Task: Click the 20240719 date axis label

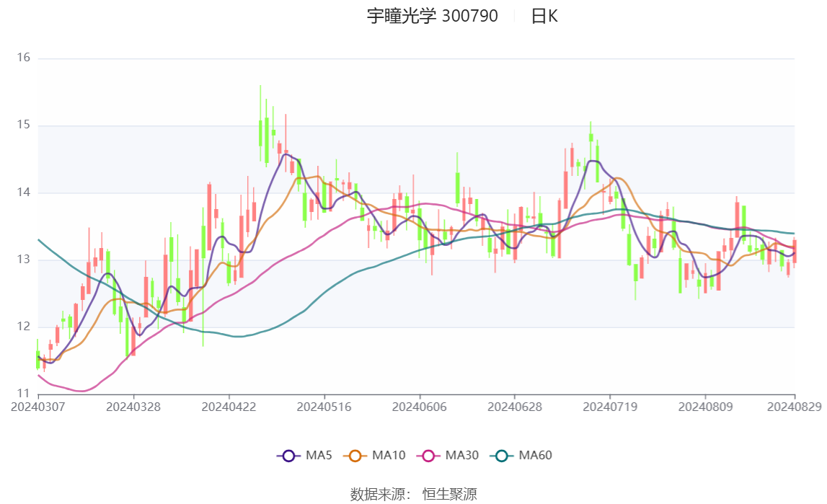Action: pos(610,407)
